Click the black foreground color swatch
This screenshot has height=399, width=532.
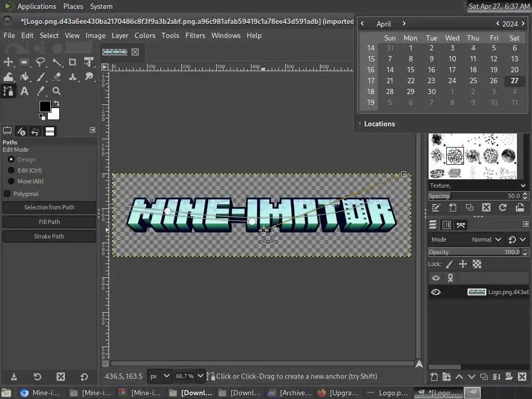pos(45,106)
